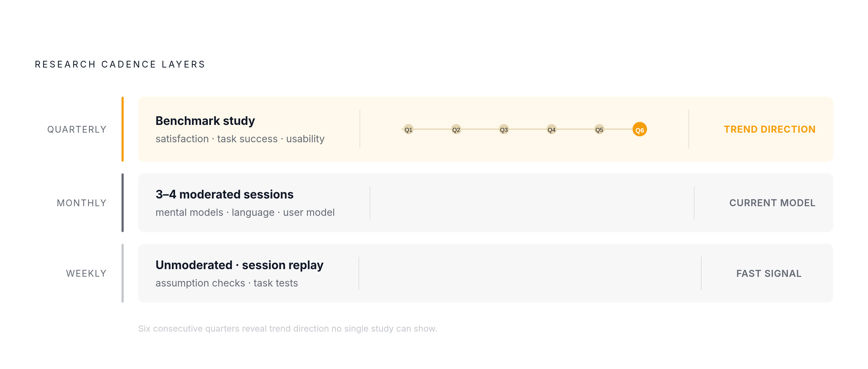
Task: Click satisfaction task success usability subtitle
Action: tap(240, 139)
